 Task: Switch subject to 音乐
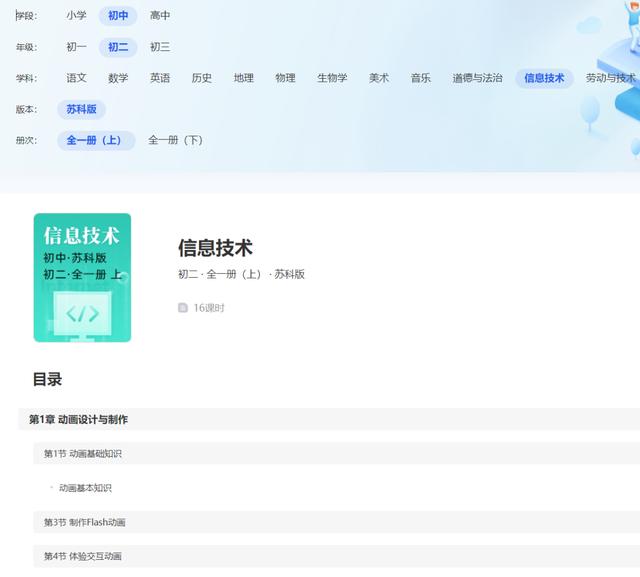click(x=421, y=78)
